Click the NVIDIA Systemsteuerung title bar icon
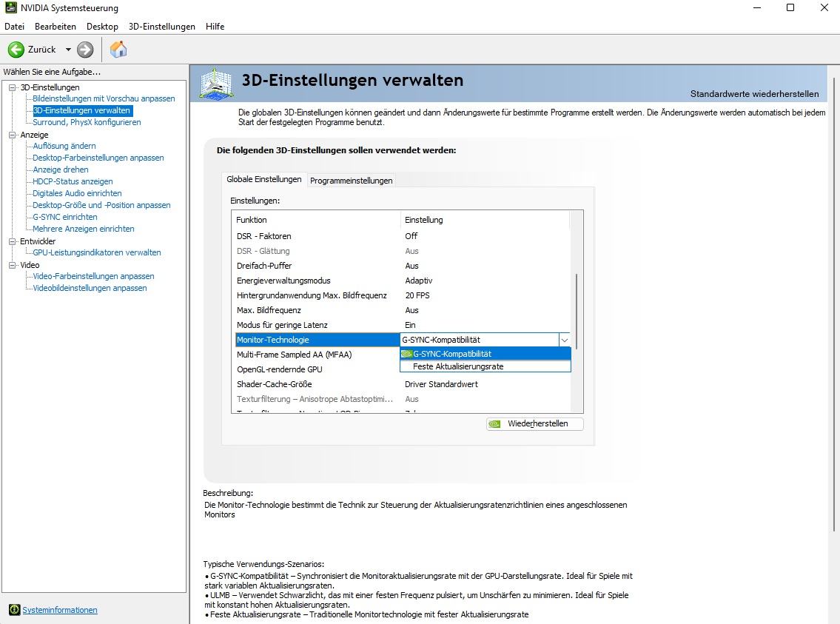840x624 pixels. pyautogui.click(x=10, y=8)
